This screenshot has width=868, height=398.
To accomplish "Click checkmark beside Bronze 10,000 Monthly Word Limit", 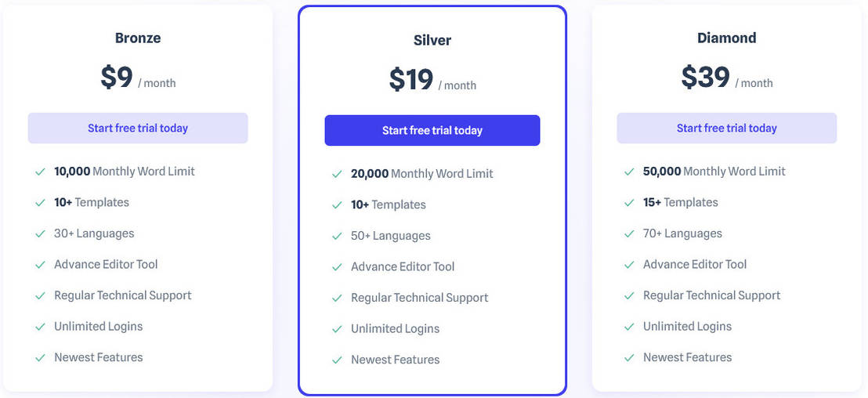I will tap(39, 172).
